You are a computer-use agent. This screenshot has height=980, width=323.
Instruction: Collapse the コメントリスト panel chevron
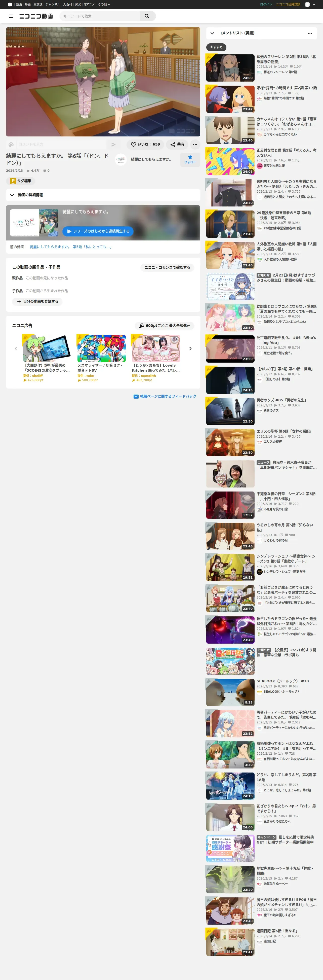212,33
